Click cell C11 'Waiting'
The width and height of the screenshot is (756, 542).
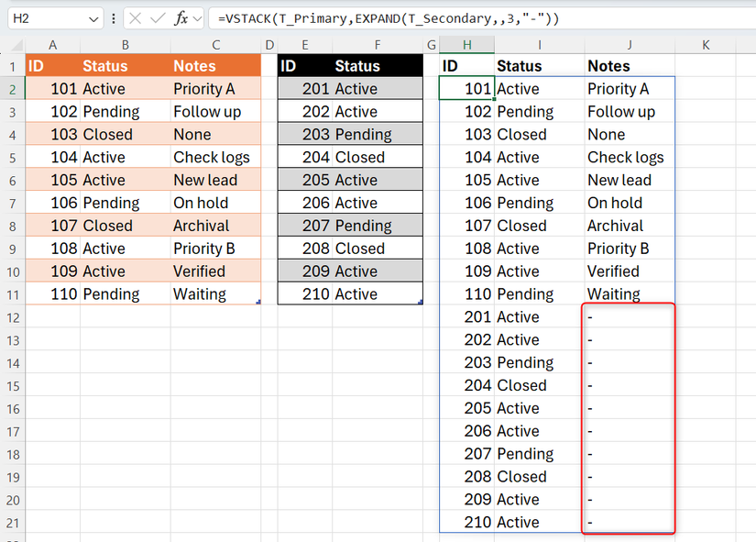(x=215, y=293)
